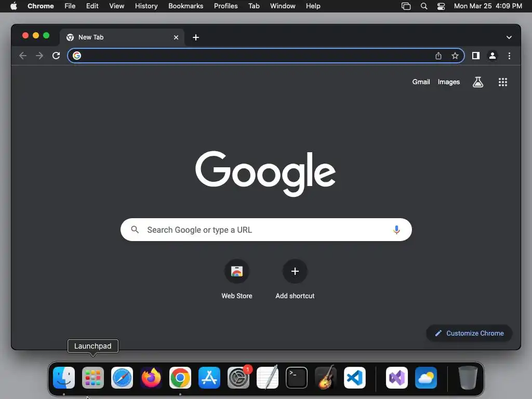This screenshot has width=532, height=399.
Task: Click the magnifier icon in search box
Action: point(135,230)
